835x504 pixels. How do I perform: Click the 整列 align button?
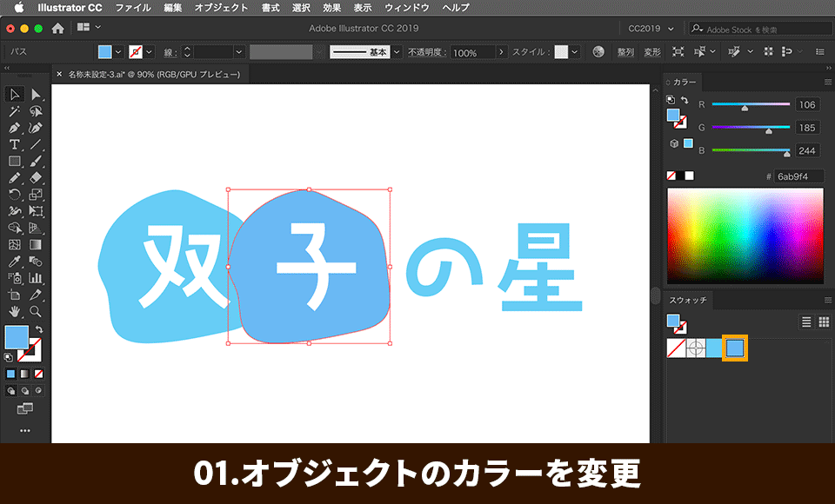point(625,52)
